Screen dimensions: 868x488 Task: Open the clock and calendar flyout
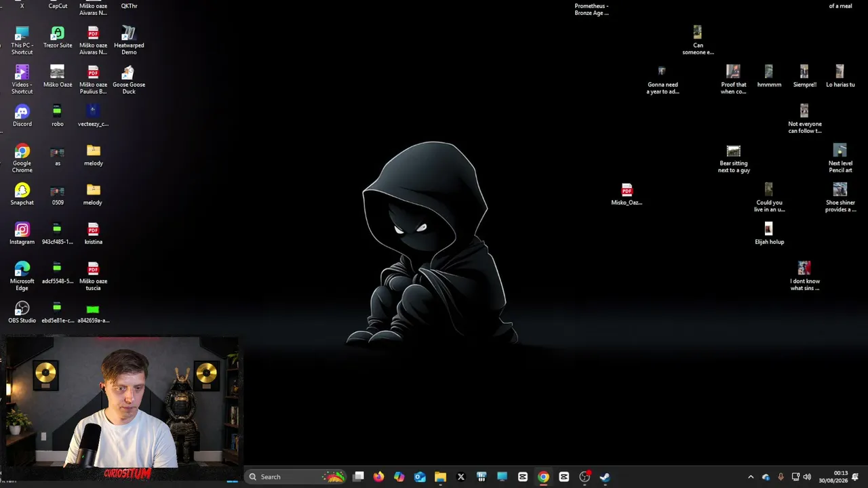pyautogui.click(x=833, y=477)
